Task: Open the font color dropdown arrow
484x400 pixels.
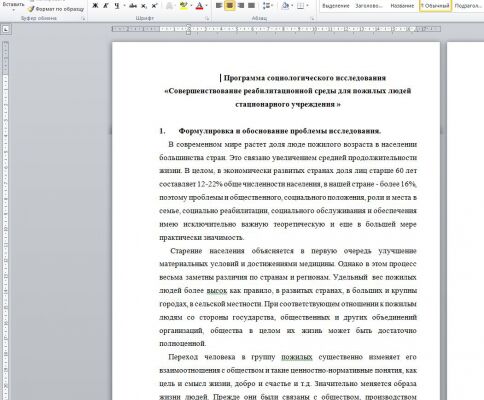Action: [206, 6]
